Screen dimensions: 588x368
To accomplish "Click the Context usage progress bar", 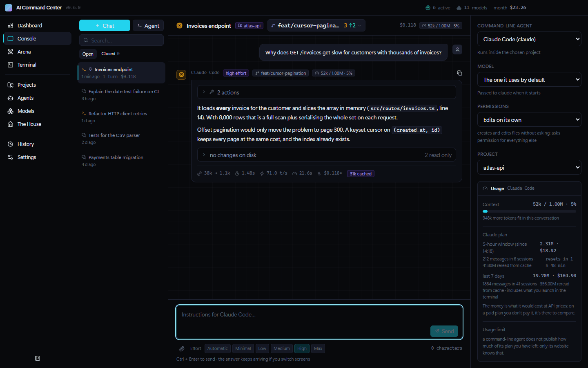I will point(529,211).
